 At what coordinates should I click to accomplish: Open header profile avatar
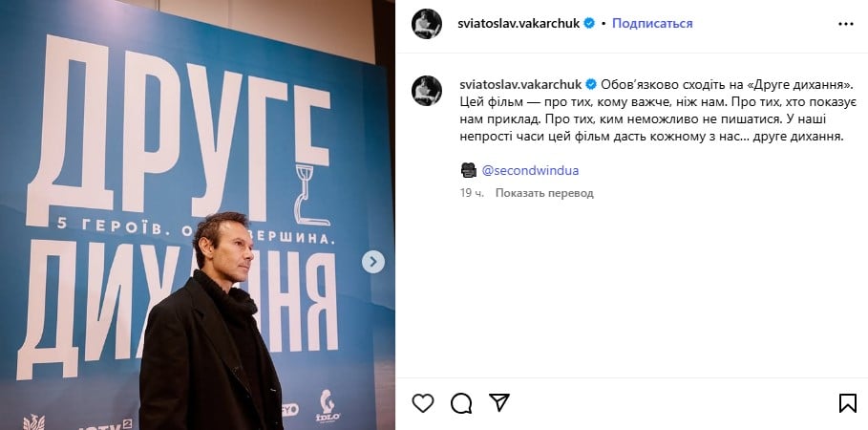pos(427,24)
